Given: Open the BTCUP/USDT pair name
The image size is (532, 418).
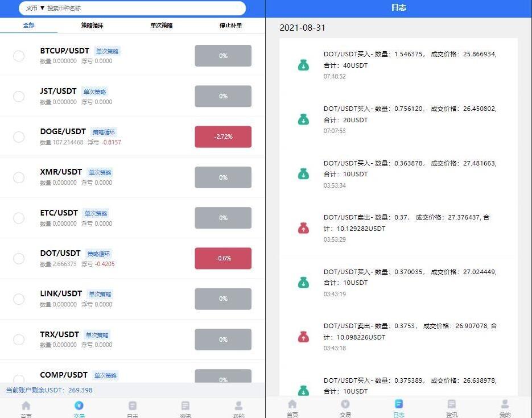Looking at the screenshot, I should 64,51.
